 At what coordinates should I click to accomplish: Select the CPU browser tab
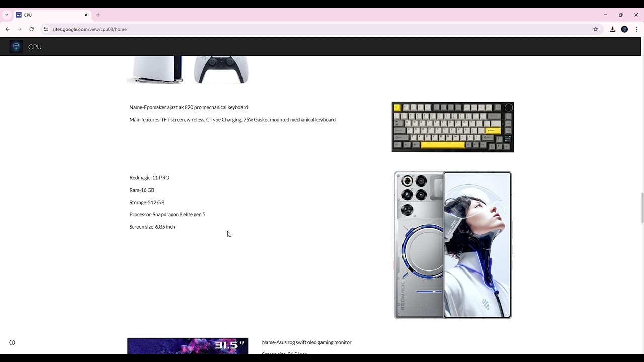tap(52, 15)
